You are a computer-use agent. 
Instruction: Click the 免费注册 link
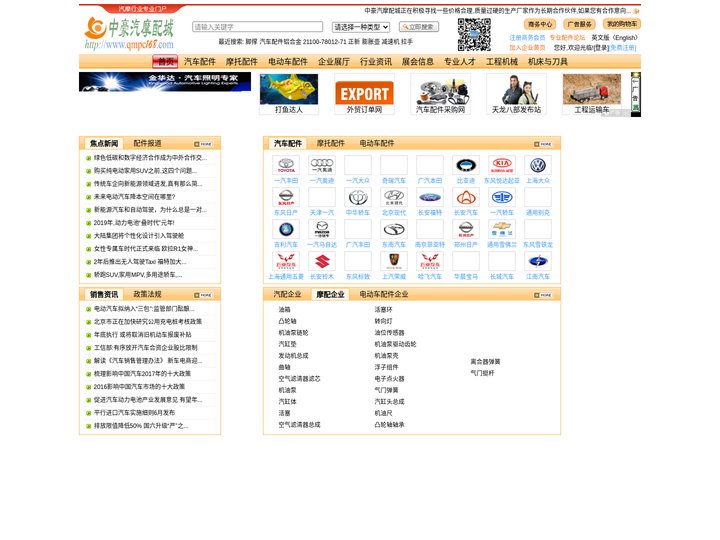(x=623, y=47)
